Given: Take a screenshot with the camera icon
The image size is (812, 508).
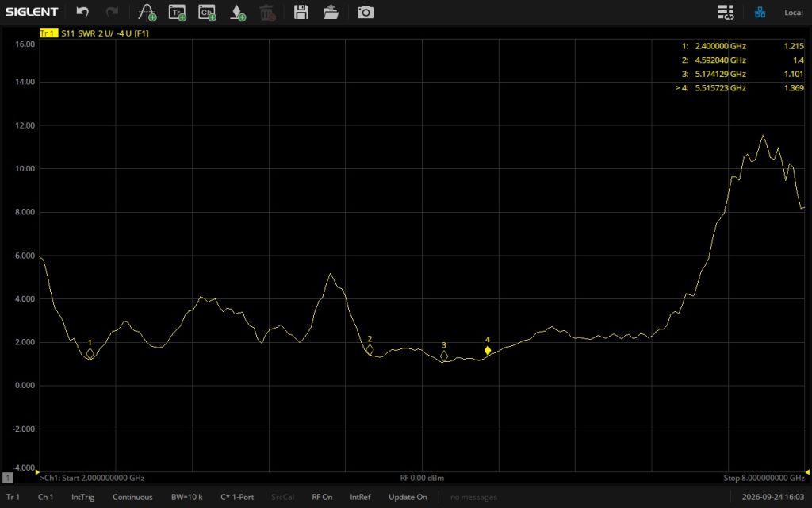Looking at the screenshot, I should (366, 12).
